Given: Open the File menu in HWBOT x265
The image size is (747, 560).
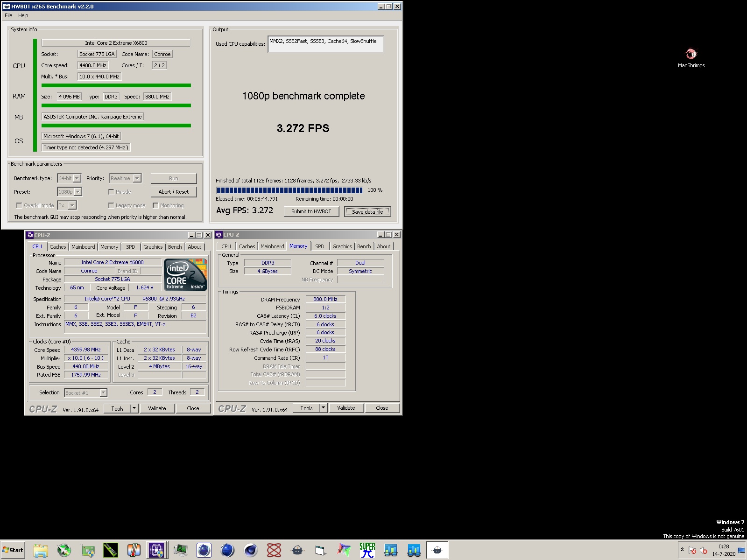Looking at the screenshot, I should point(8,15).
